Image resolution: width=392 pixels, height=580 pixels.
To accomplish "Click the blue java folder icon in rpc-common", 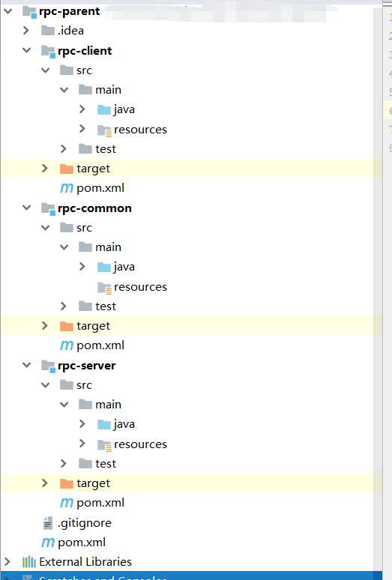I will point(104,267).
